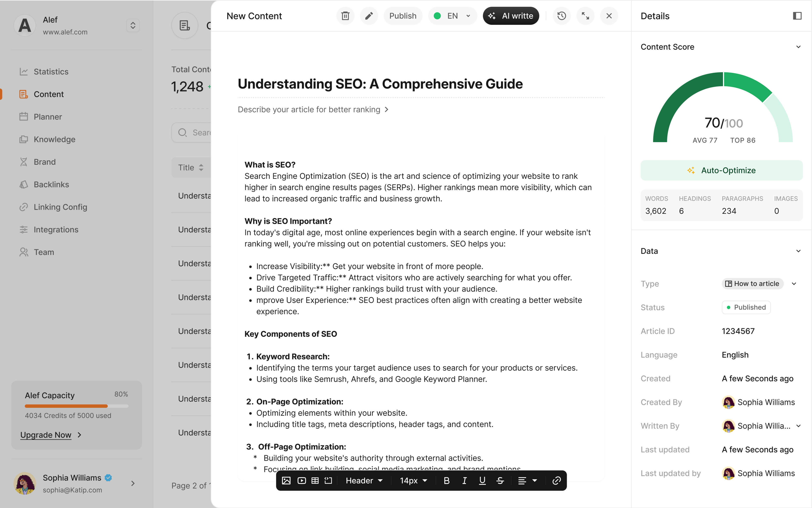Open Header text style dropdown

(x=364, y=480)
